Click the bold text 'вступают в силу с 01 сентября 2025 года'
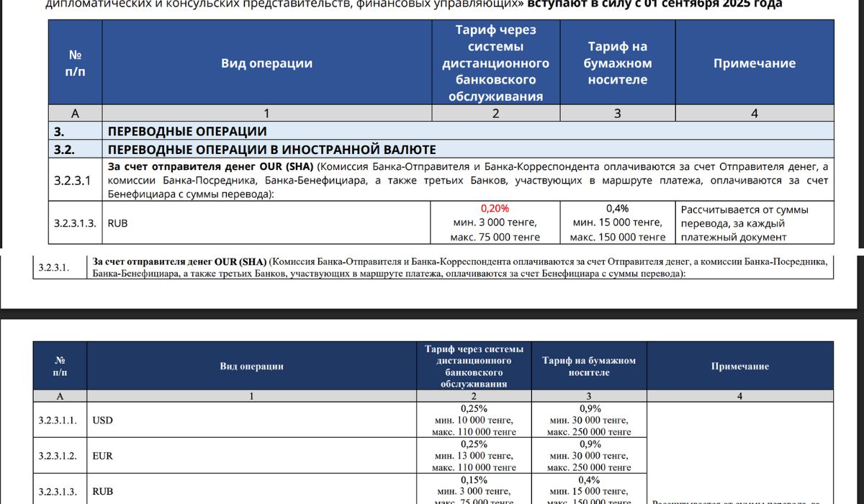 pyautogui.click(x=654, y=4)
